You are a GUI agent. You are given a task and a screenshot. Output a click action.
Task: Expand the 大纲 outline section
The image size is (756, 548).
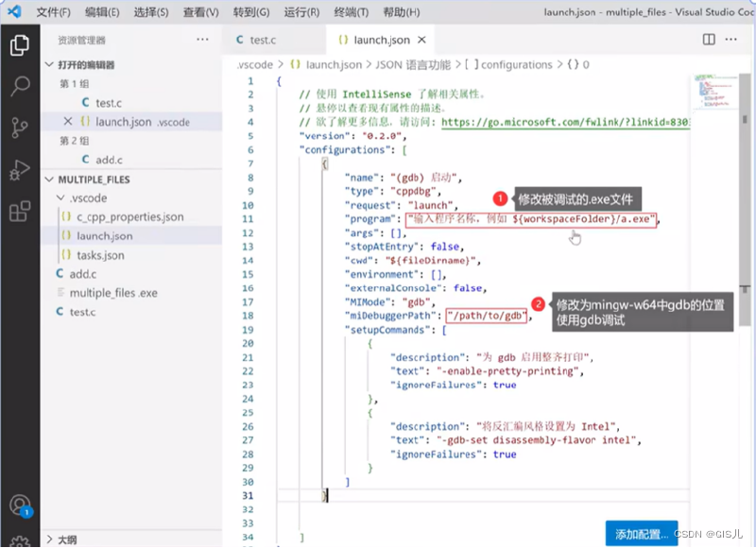[x=49, y=539]
